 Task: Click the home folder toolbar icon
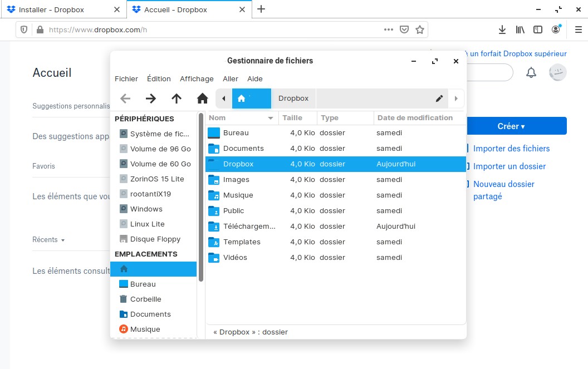pos(203,99)
